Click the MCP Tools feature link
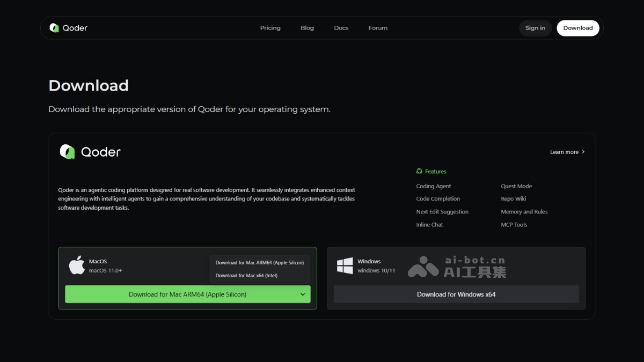The height and width of the screenshot is (362, 644). (x=514, y=224)
